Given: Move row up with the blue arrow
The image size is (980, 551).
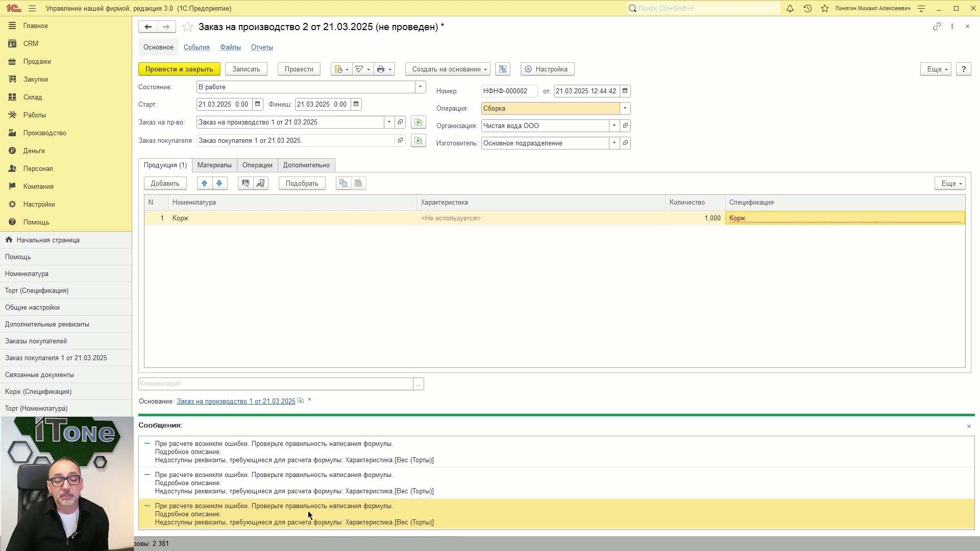Looking at the screenshot, I should (205, 183).
